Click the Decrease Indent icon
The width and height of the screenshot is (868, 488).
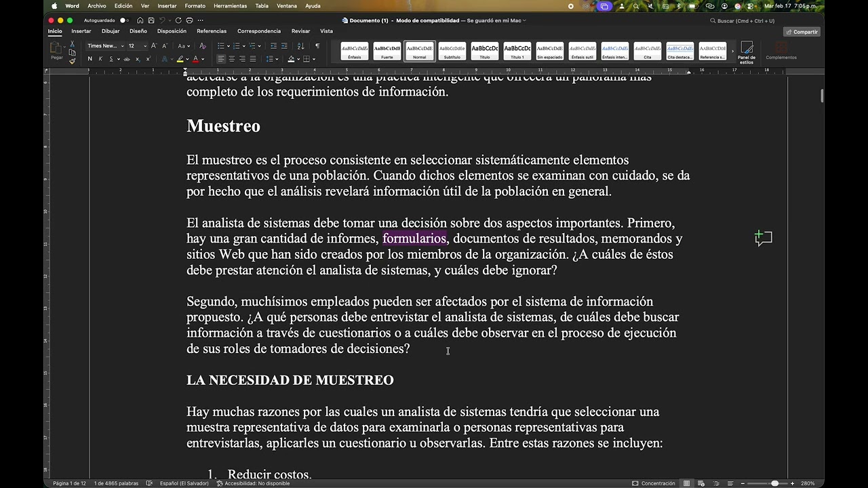(273, 46)
